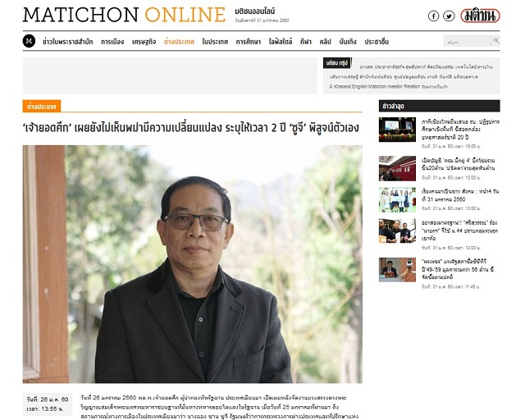The image size is (525, 420).
Task: Open the การเมือง menu item
Action: [112, 42]
